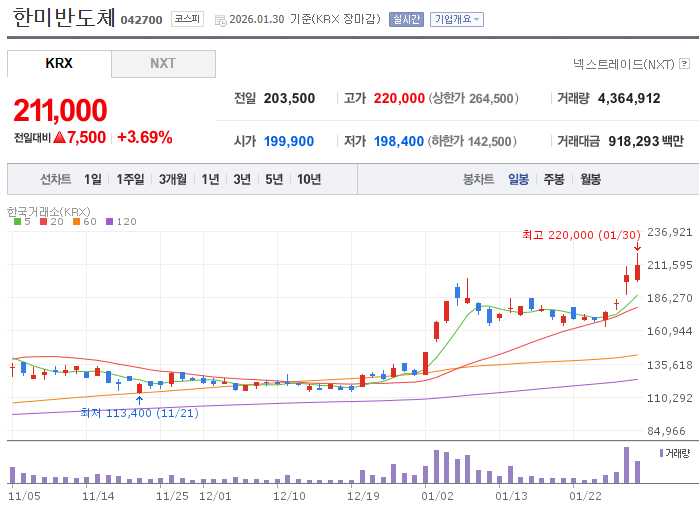Click the high price 220,000 value
Screen dimensions: 699x506
point(399,98)
